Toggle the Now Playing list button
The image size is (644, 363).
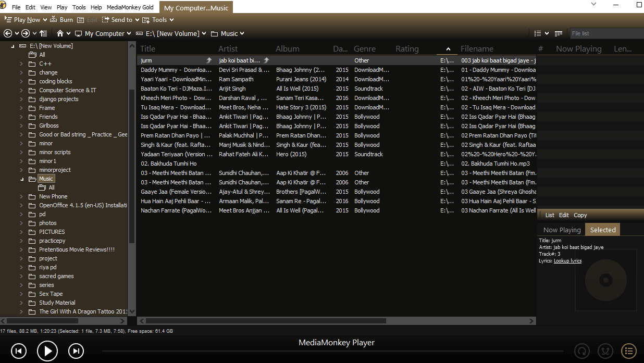pyautogui.click(x=629, y=352)
